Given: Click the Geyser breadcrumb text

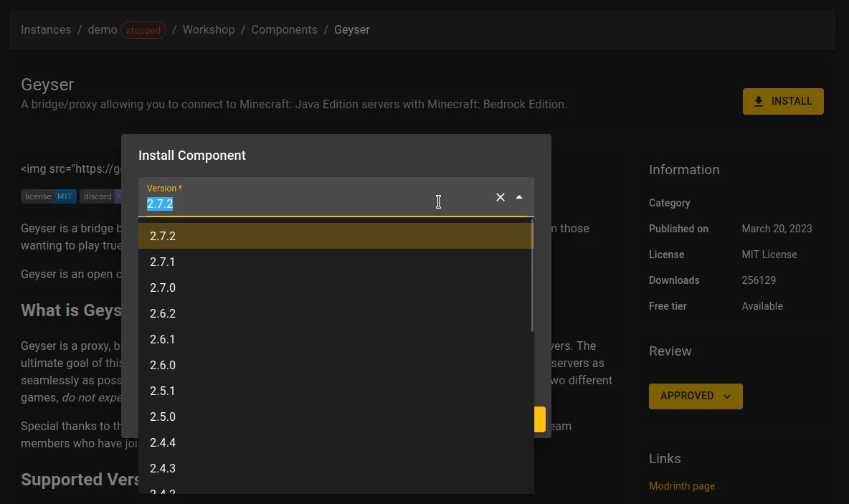Looking at the screenshot, I should tap(352, 30).
